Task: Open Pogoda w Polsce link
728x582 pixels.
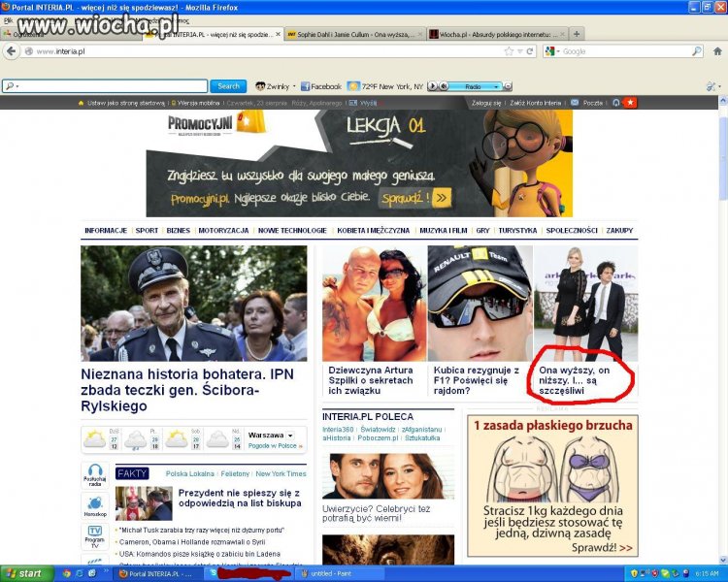Action: pyautogui.click(x=272, y=445)
